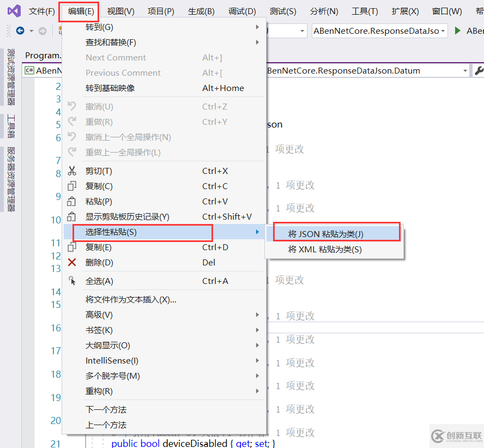
Task: Open the 编辑(E) menu
Action: [81, 11]
